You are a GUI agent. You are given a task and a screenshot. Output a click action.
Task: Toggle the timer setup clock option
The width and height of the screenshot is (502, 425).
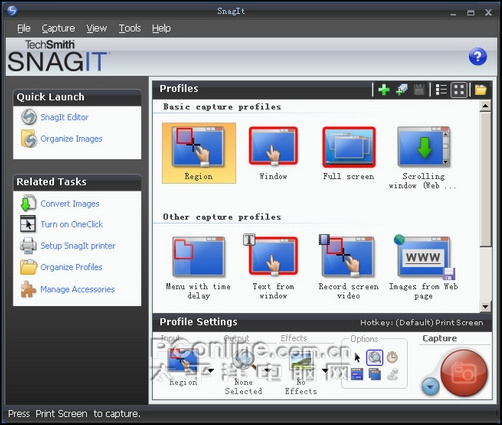pyautogui.click(x=392, y=357)
